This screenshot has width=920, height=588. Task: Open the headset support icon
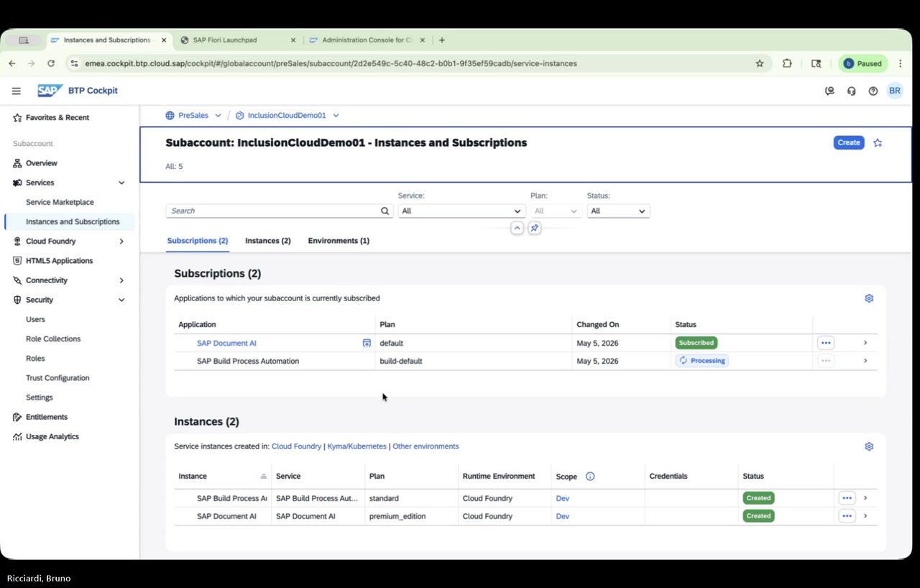click(852, 91)
